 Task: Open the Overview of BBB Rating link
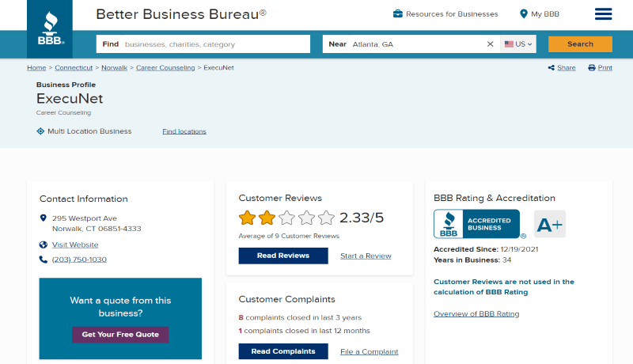(476, 313)
